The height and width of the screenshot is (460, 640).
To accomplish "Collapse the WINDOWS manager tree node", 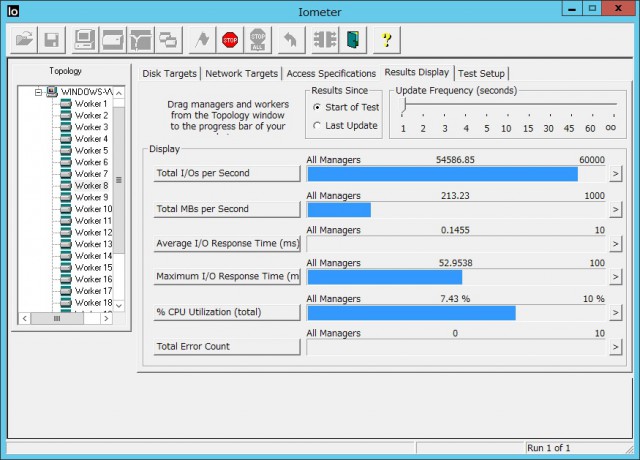I will pyautogui.click(x=38, y=92).
